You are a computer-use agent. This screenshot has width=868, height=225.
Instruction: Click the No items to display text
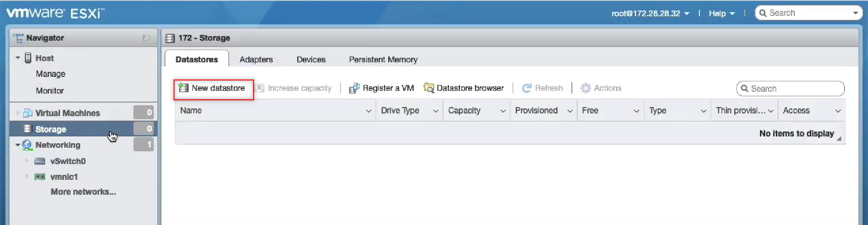(x=797, y=133)
